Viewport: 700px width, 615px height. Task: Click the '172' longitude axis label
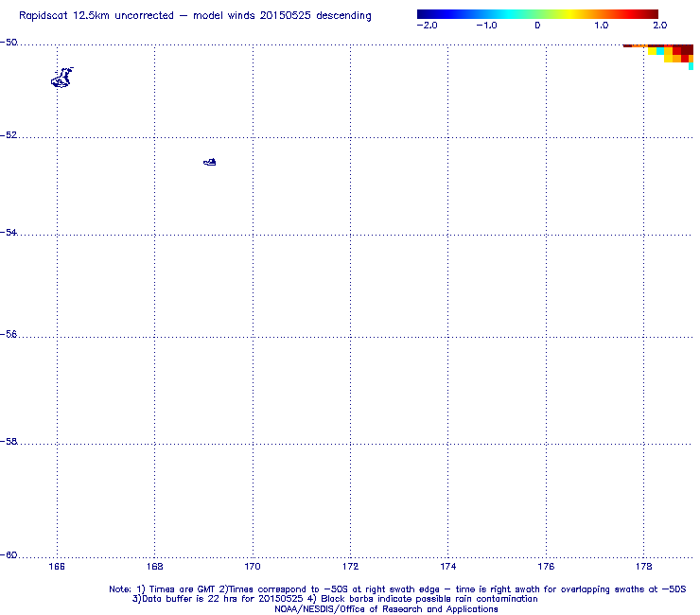point(350,567)
